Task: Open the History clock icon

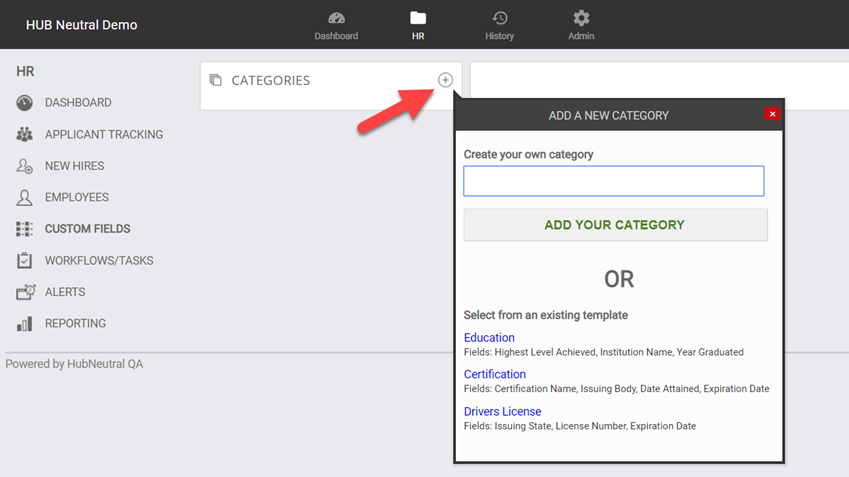Action: (x=500, y=19)
